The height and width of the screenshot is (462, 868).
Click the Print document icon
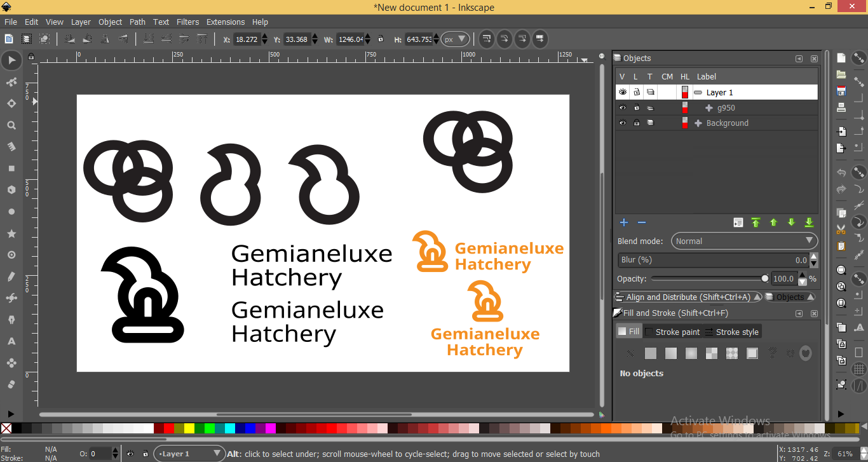pos(841,107)
